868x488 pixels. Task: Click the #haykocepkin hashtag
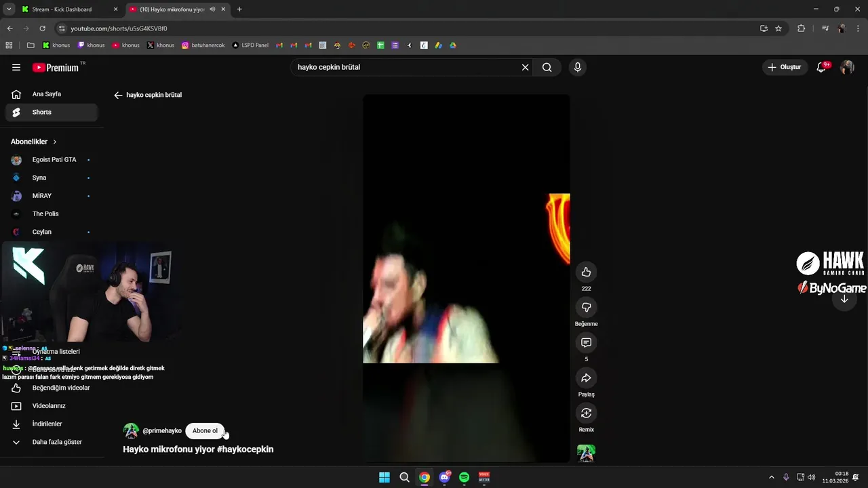click(245, 449)
